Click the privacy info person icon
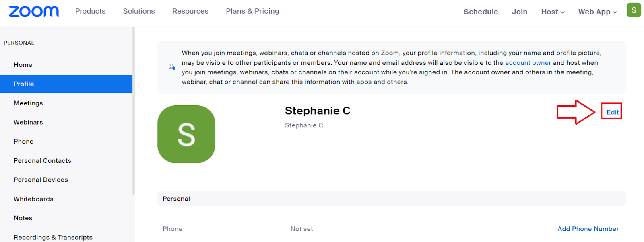Viewport: 644px width, 242px height. pos(172,67)
